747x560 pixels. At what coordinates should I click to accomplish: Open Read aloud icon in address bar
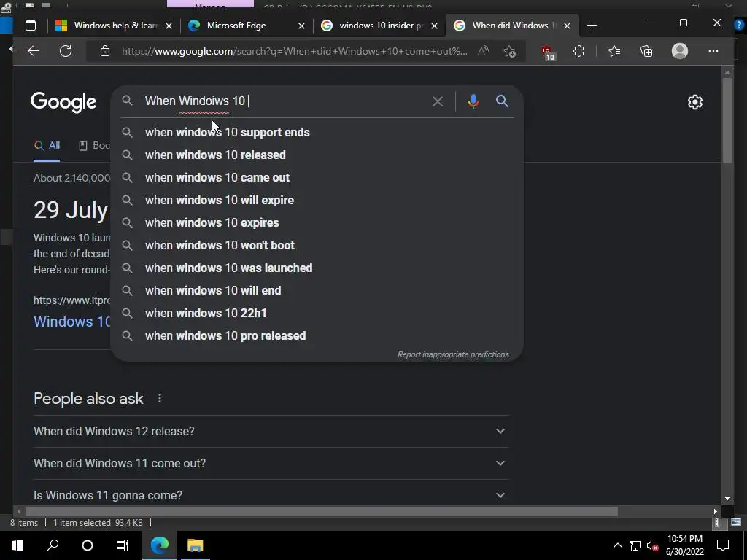pos(483,51)
